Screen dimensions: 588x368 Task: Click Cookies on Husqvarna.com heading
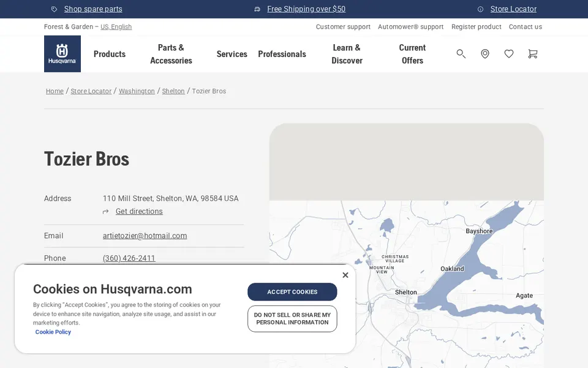[113, 289]
